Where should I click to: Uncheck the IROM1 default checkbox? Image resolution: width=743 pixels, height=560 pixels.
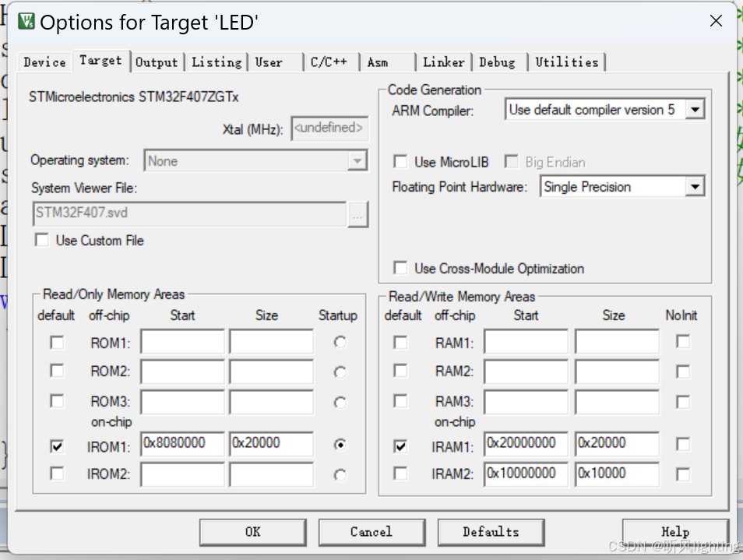coord(57,446)
